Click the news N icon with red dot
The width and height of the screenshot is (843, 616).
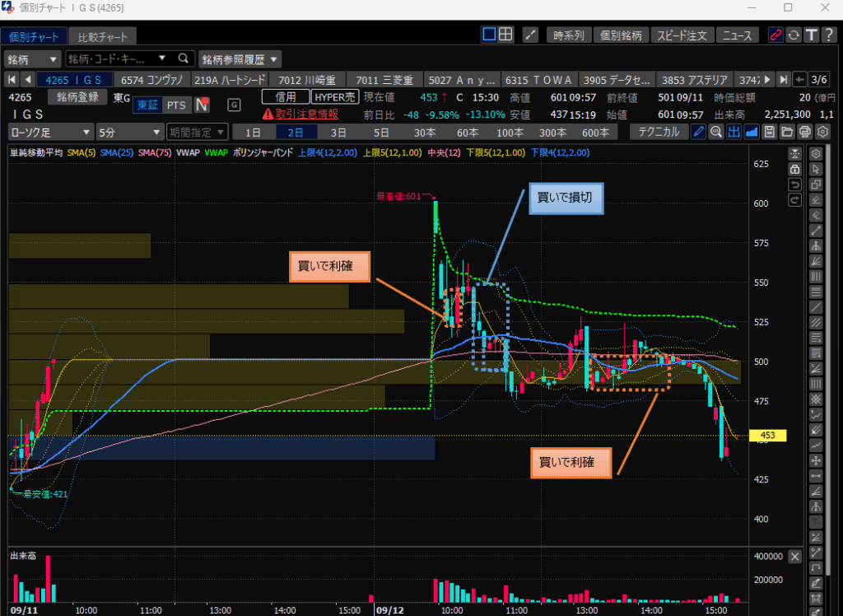coord(202,105)
